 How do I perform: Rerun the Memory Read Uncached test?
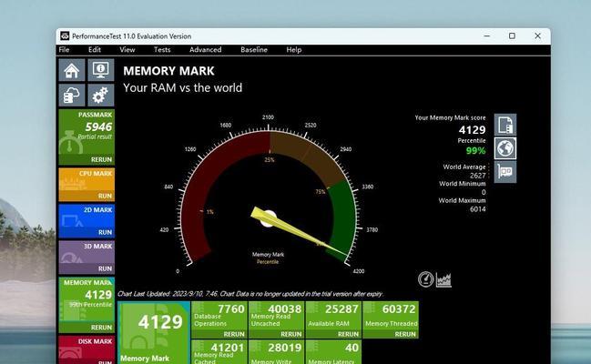291,334
